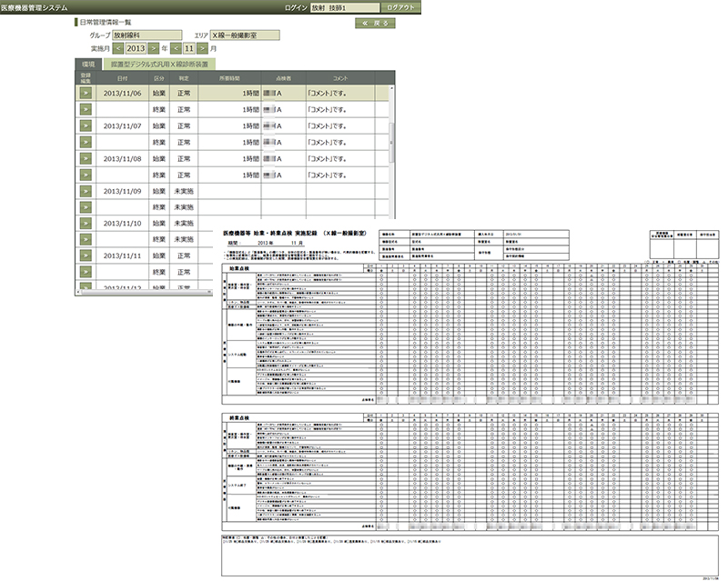
Task: Click 1時間 in 2013/11/07 始業 row
Action: click(x=251, y=125)
